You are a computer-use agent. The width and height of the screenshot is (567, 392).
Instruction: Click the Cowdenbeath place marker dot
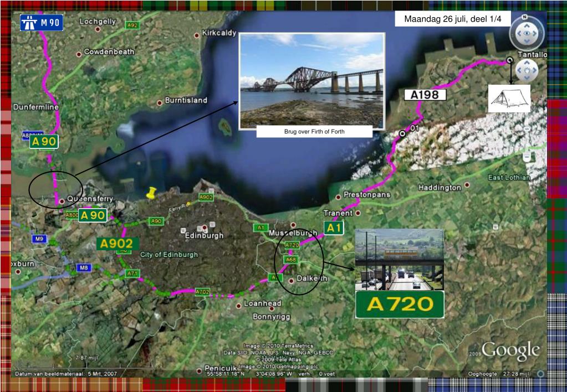[79, 54]
